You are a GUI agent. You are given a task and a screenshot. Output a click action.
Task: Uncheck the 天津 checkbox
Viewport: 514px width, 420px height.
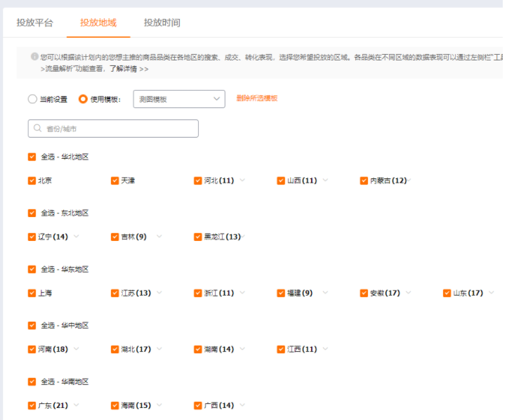(115, 181)
